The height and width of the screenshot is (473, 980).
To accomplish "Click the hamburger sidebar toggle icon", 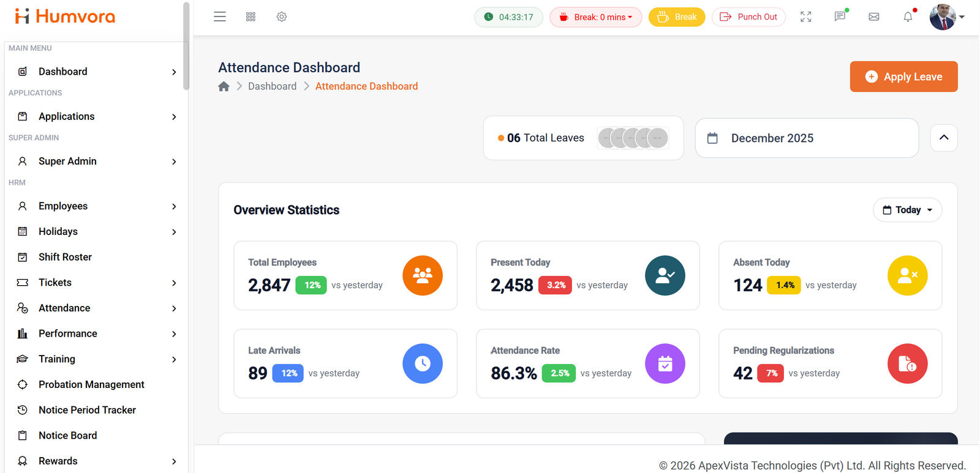I will pyautogui.click(x=220, y=17).
